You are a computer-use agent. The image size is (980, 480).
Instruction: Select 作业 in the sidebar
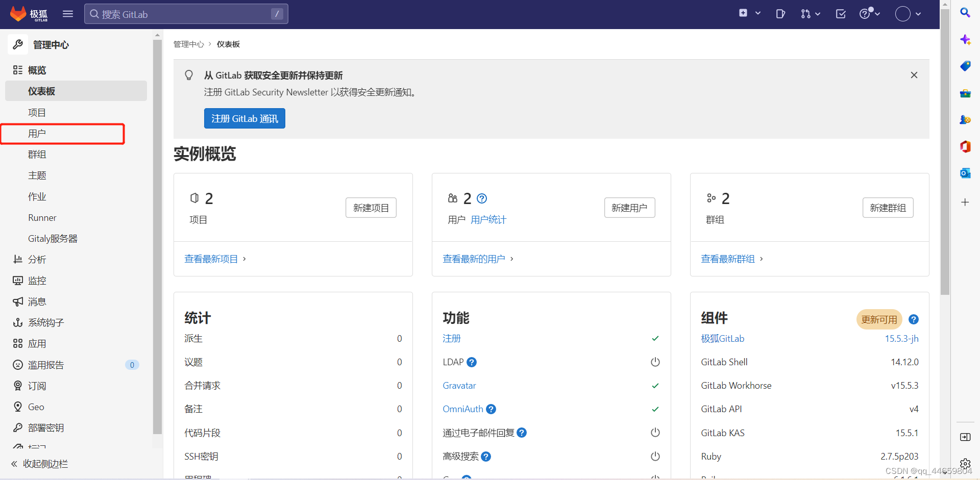coord(37,196)
